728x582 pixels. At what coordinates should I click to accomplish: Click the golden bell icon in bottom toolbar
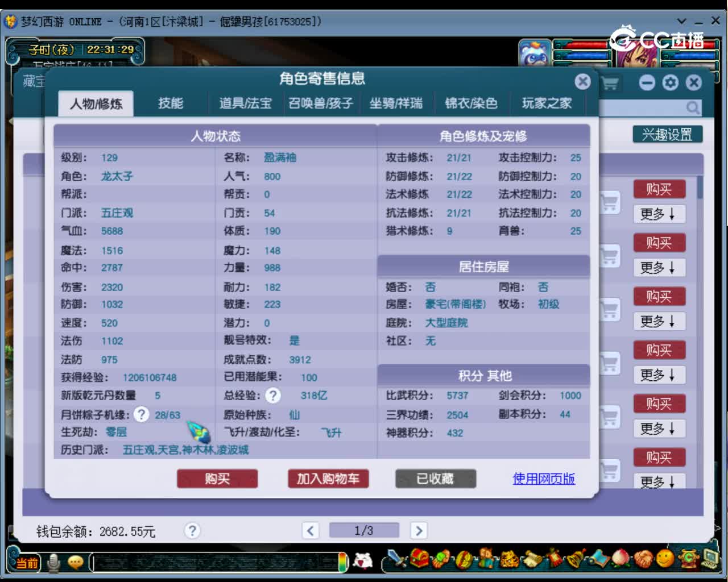pos(577,559)
